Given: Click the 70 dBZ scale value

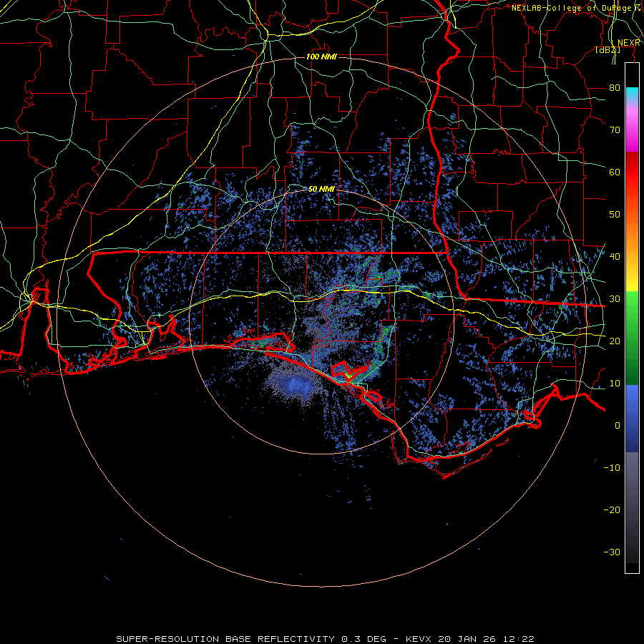Looking at the screenshot, I should pyautogui.click(x=615, y=130).
